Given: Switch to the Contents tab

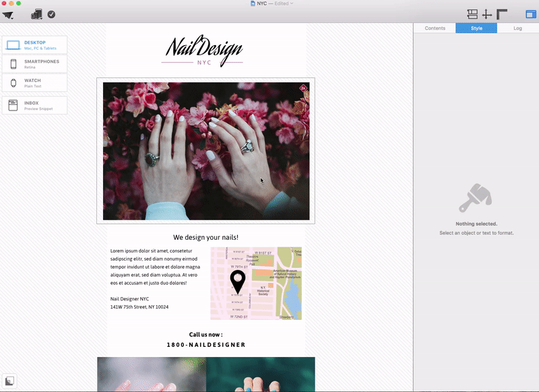Looking at the screenshot, I should [435, 28].
